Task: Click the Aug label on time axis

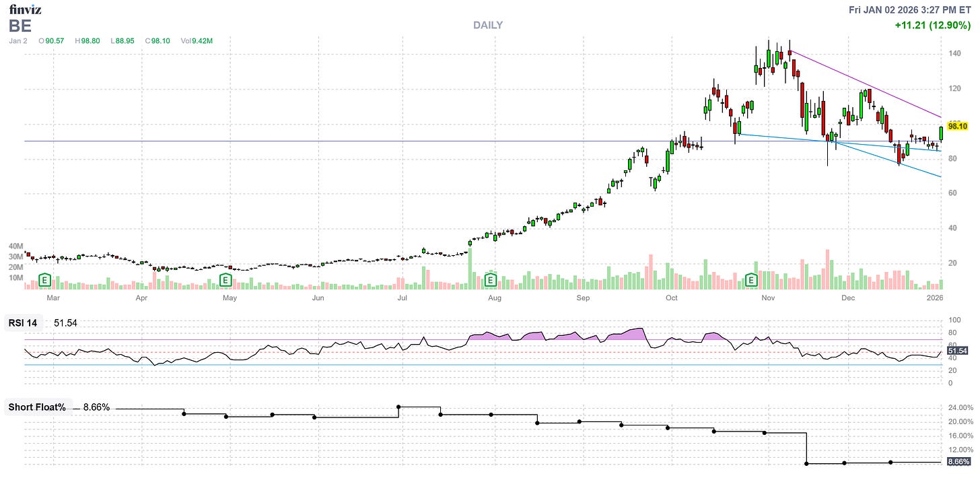Action: tap(494, 297)
